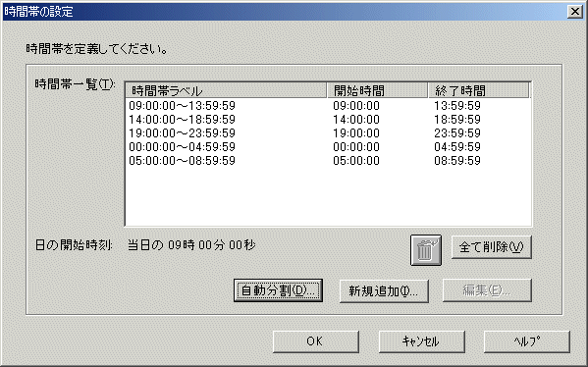Open help with the ヘルプ button
Image resolution: width=588 pixels, height=367 pixels.
coord(527,341)
